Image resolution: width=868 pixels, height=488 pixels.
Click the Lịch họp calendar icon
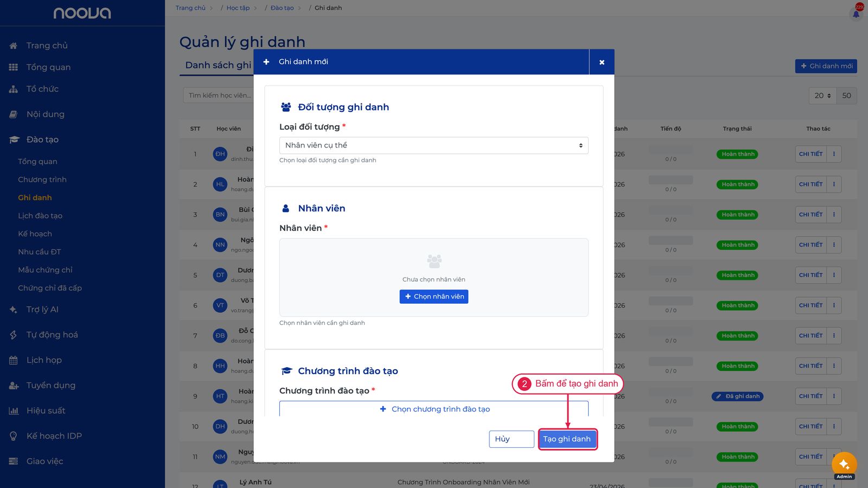(x=14, y=360)
